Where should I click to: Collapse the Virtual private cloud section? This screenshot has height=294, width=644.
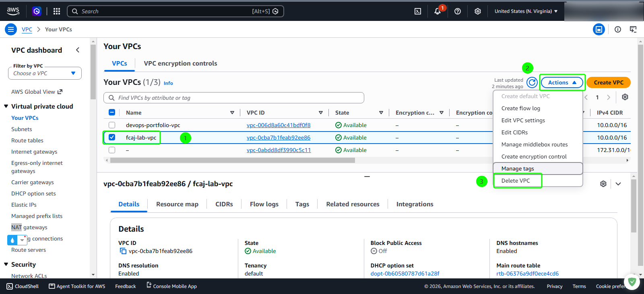coord(6,106)
